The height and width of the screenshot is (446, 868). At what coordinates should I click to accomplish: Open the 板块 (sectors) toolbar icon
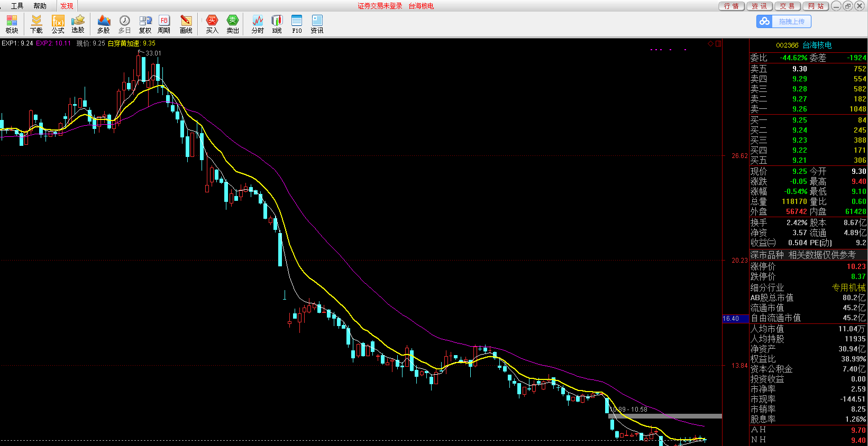pos(12,24)
